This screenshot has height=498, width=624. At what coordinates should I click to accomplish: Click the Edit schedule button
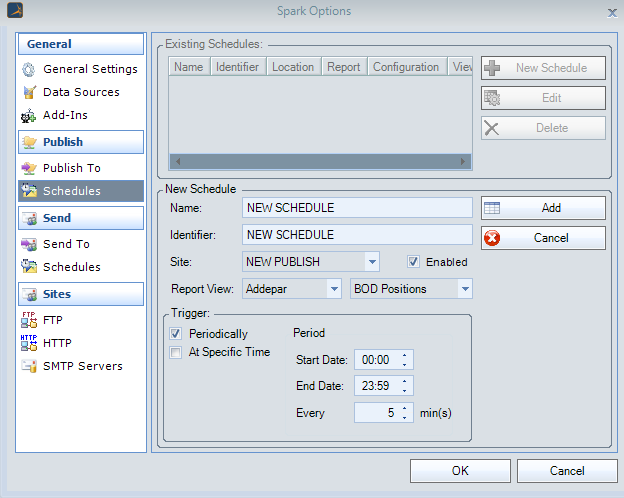click(543, 98)
